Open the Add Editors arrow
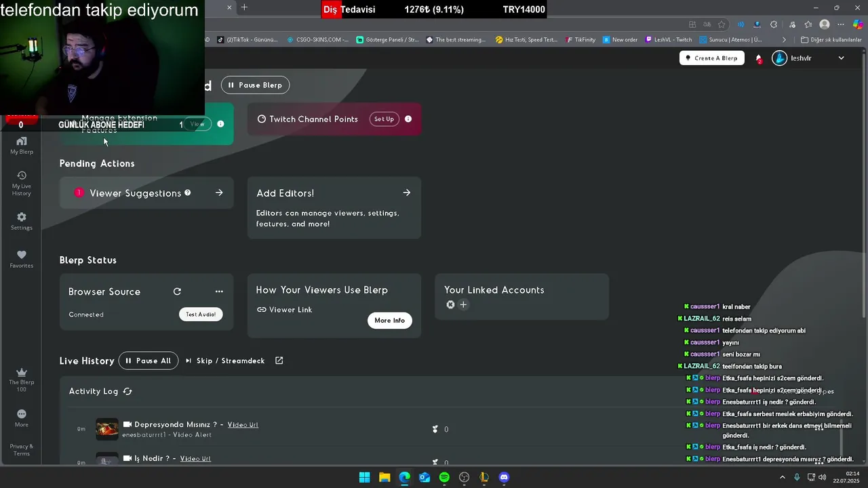 point(407,192)
